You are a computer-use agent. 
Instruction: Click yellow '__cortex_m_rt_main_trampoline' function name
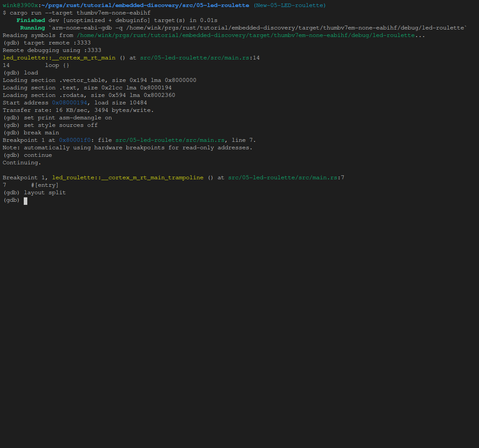tap(128, 178)
